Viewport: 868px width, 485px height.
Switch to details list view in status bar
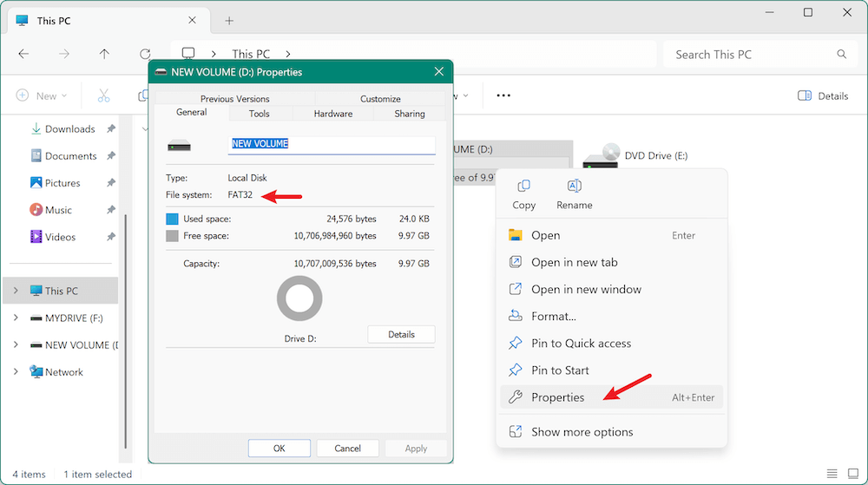[832, 474]
